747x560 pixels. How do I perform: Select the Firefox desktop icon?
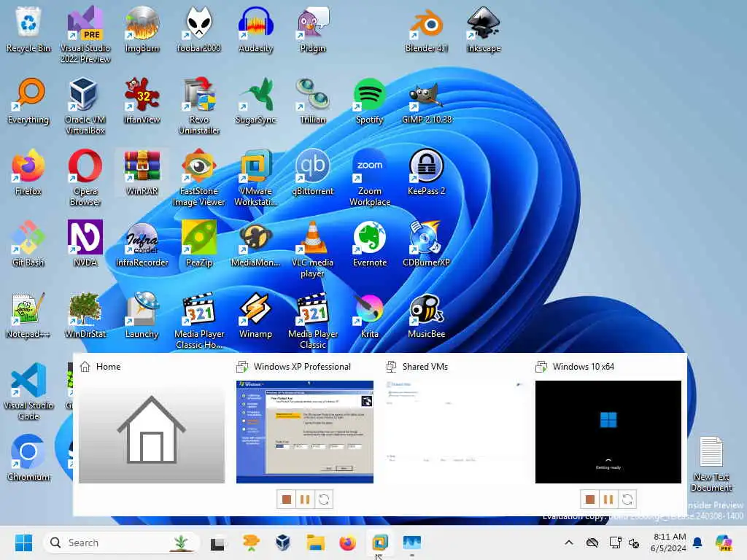coord(28,172)
